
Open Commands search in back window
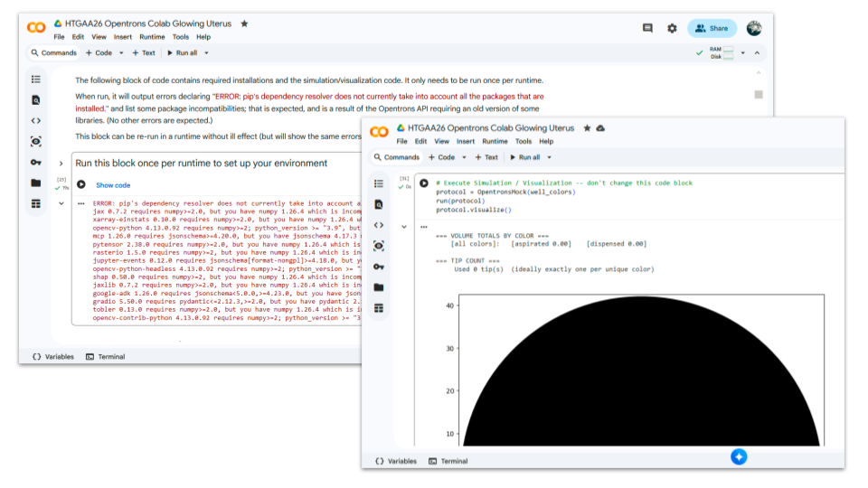[53, 53]
